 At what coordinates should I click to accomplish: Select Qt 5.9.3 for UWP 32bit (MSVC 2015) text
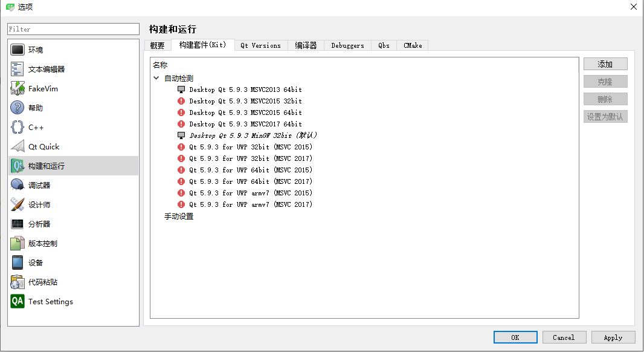[251, 147]
